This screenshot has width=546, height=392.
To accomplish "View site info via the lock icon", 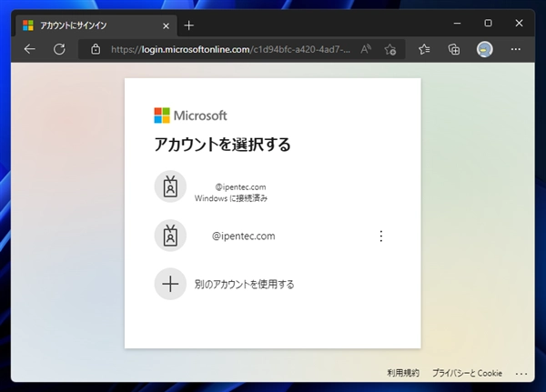I will point(96,49).
